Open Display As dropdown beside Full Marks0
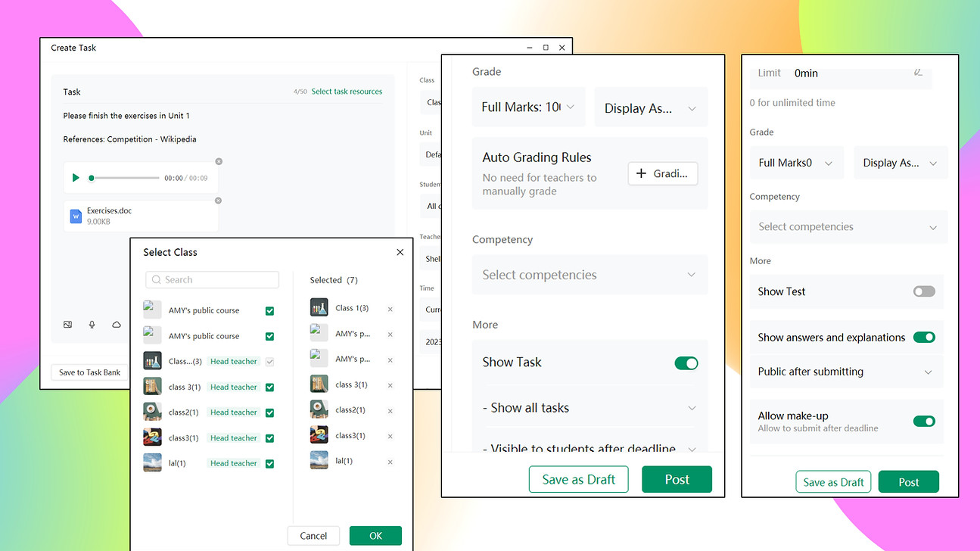 tap(901, 163)
